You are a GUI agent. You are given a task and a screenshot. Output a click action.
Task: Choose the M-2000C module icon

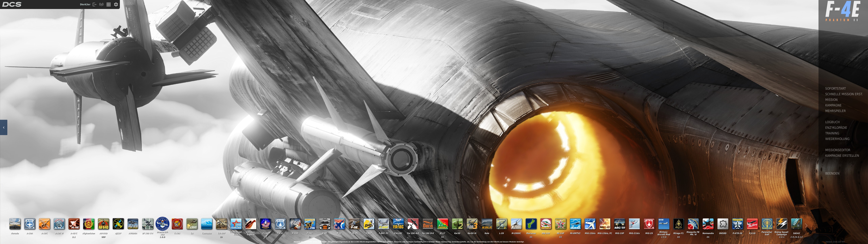click(516, 224)
